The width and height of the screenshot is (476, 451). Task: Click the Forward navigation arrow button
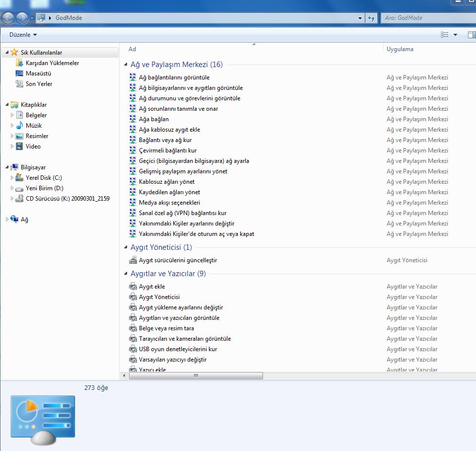point(22,18)
